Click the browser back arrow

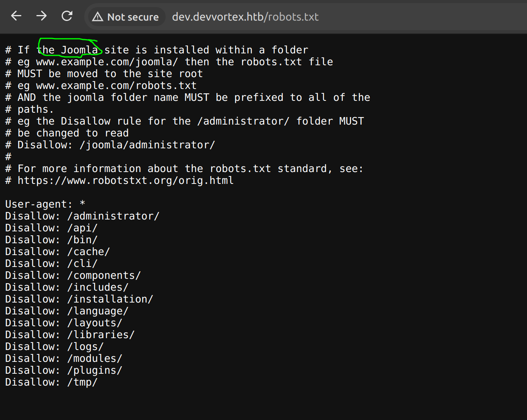pos(16,16)
